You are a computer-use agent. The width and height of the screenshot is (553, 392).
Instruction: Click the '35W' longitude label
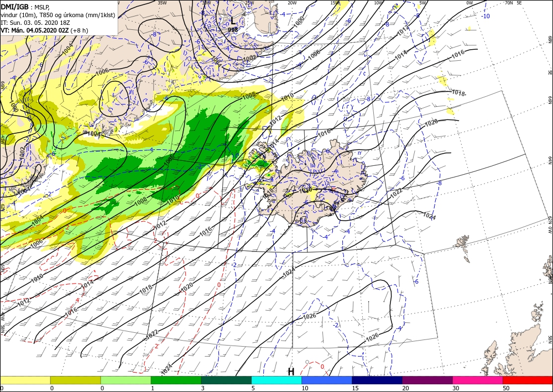point(162,3)
